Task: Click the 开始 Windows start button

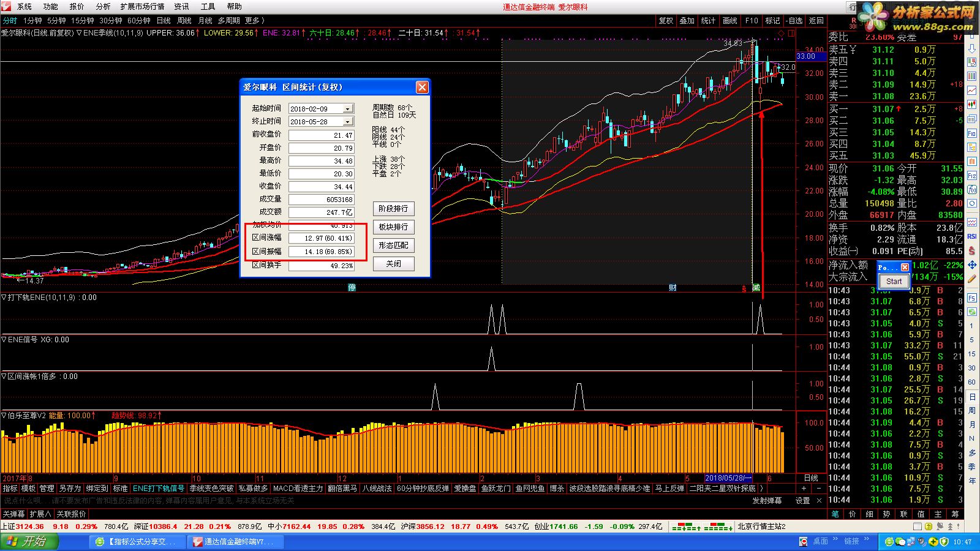Action: [29, 542]
